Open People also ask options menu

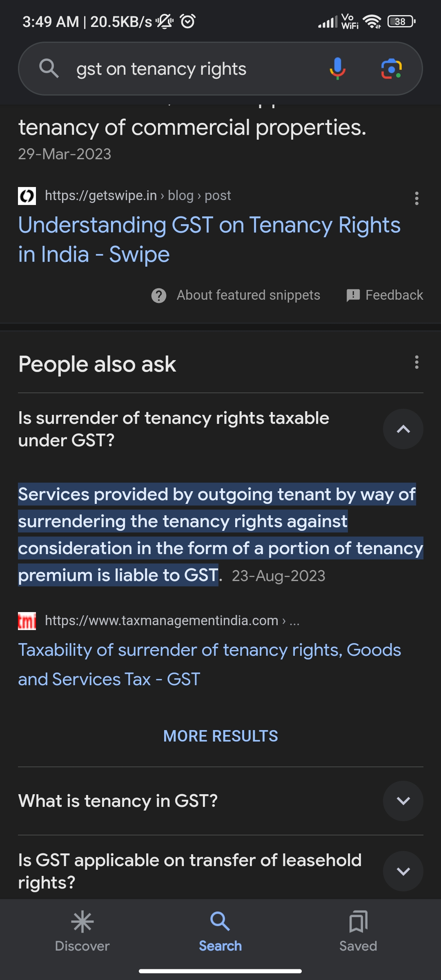point(416,362)
